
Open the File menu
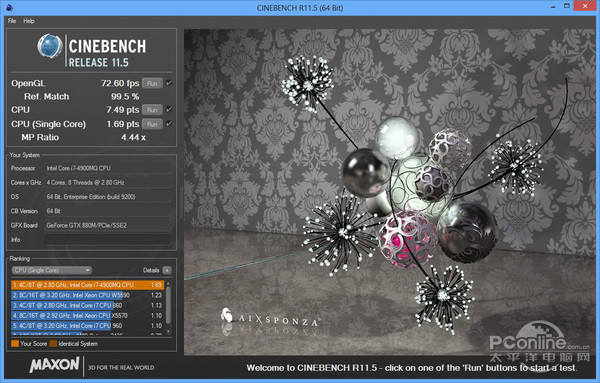(12, 21)
